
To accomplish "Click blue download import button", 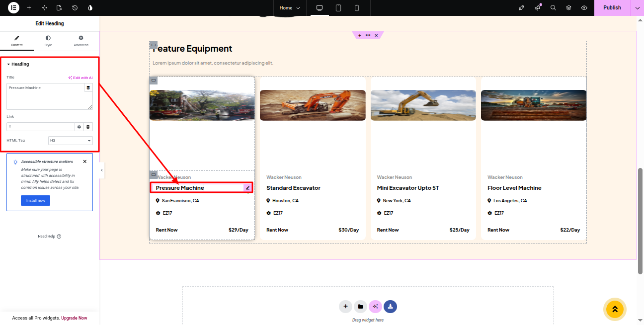I will [x=391, y=307].
